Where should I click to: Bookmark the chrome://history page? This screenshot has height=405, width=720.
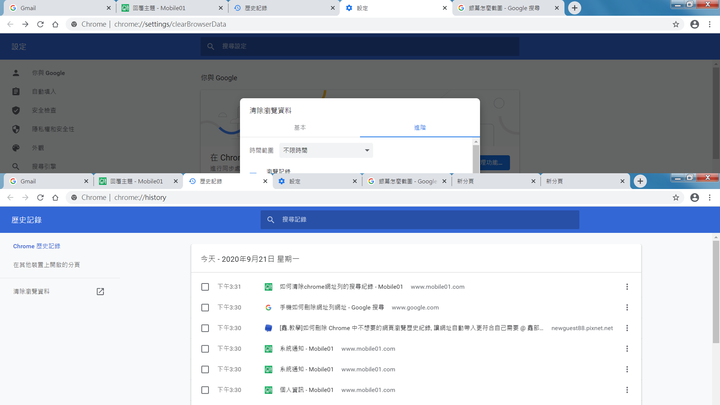[675, 197]
